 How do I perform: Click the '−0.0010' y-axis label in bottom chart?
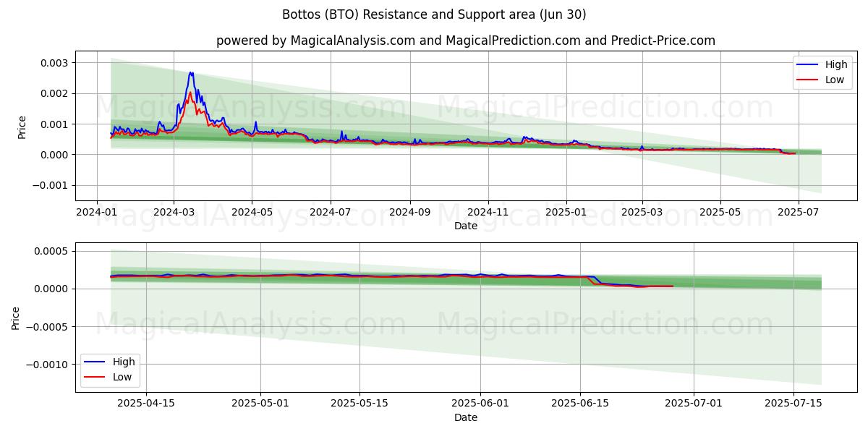pos(48,365)
